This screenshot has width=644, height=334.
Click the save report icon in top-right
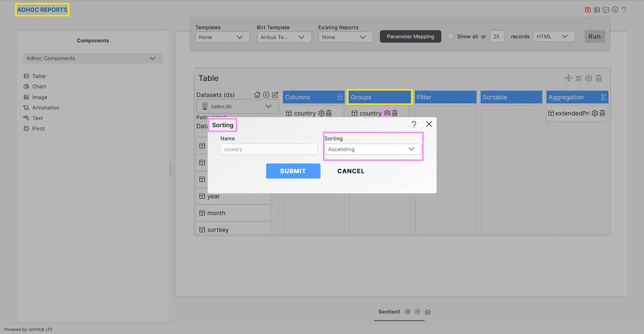(x=588, y=10)
